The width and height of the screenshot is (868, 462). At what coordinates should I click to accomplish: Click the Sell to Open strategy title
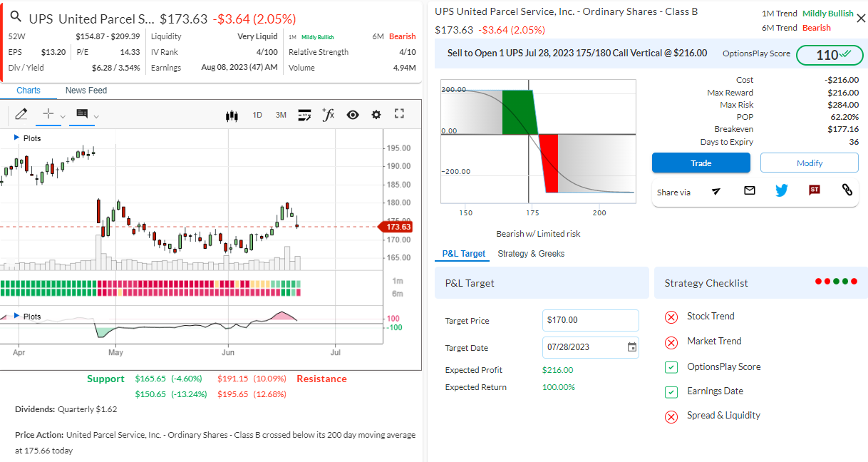[577, 53]
